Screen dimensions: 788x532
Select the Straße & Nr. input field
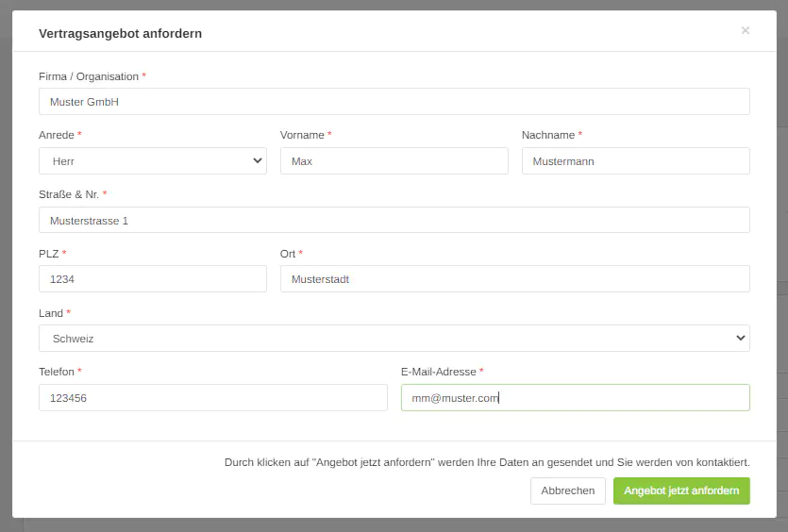394,220
